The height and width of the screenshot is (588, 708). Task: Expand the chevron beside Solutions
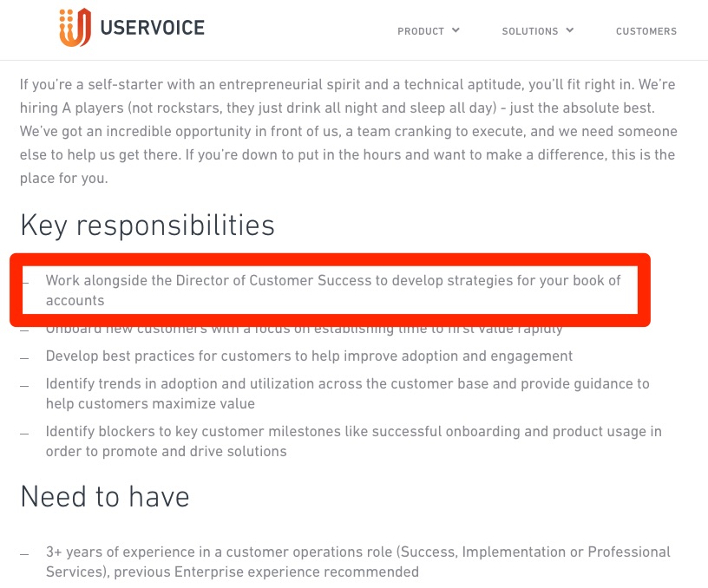(570, 30)
